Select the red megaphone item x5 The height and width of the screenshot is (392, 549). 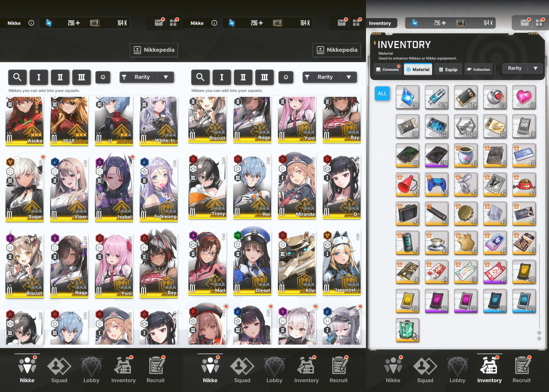pyautogui.click(x=407, y=185)
